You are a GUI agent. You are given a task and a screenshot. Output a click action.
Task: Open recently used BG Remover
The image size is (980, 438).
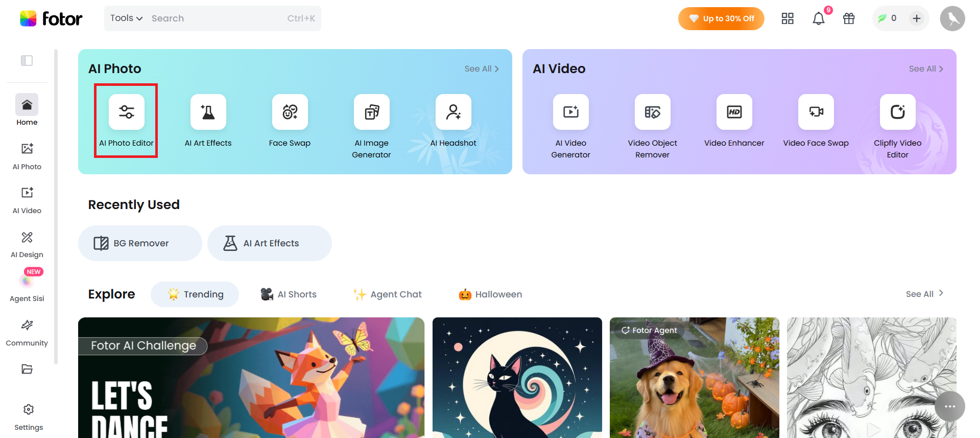tap(140, 243)
